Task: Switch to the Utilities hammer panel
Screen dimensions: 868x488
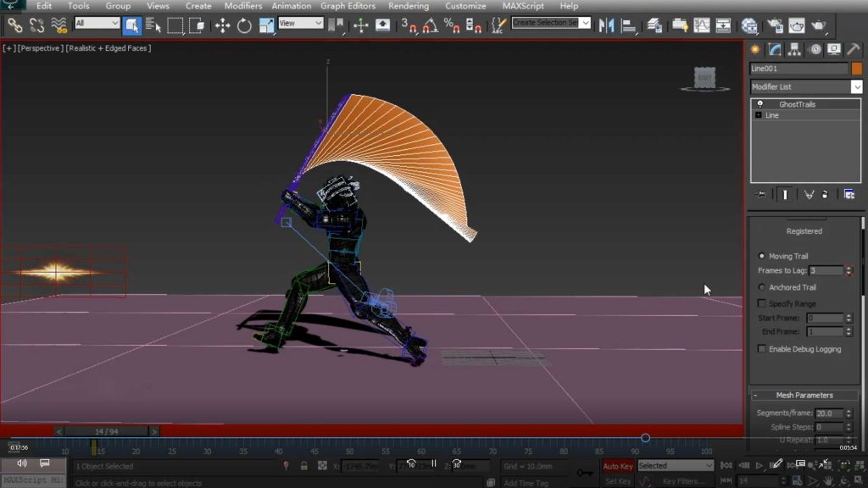Action: [x=854, y=49]
